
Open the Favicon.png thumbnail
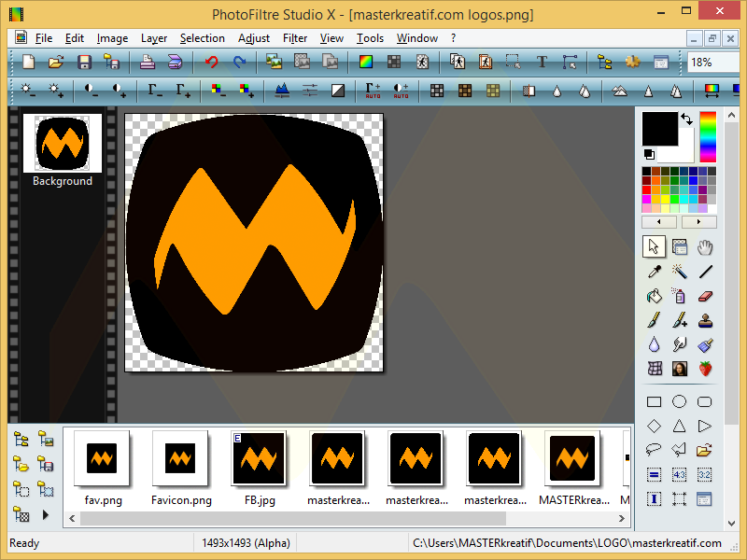tap(180, 458)
